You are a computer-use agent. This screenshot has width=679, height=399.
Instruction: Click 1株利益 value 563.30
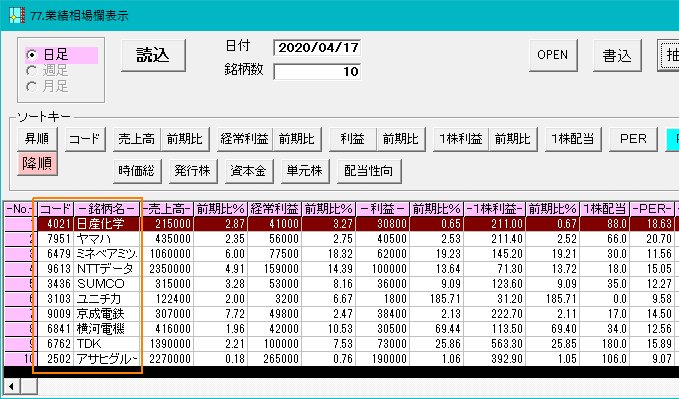coord(495,344)
